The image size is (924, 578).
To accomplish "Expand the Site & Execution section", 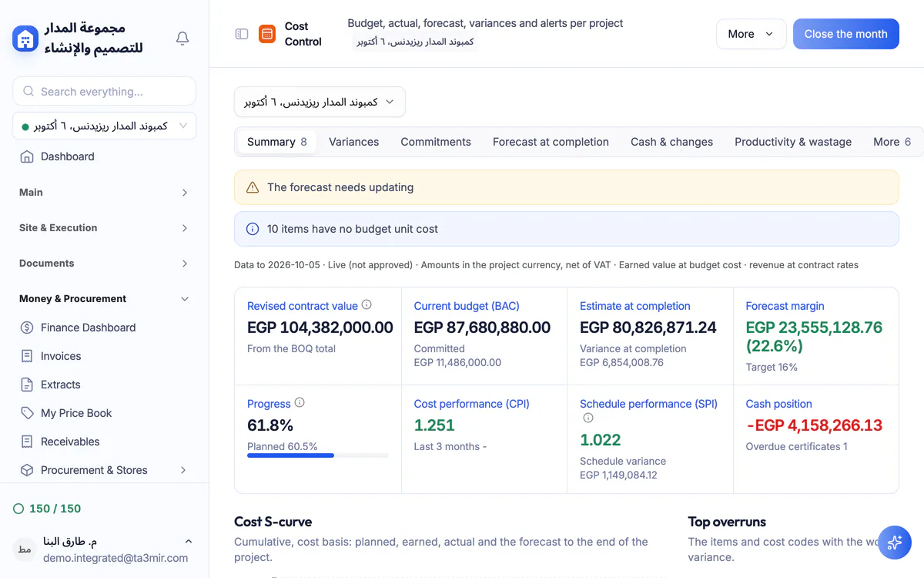I will click(x=104, y=228).
